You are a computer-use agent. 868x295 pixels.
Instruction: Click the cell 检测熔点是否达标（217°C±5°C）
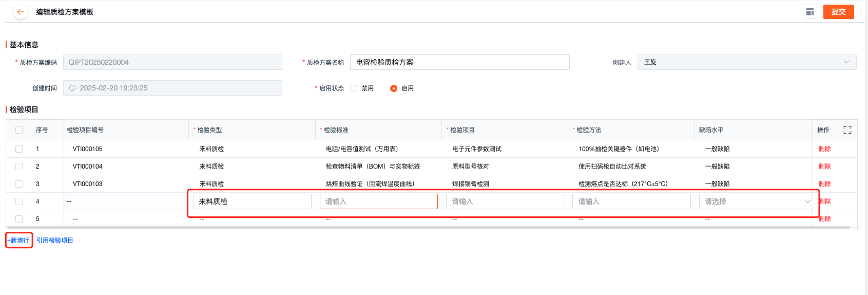tap(624, 184)
